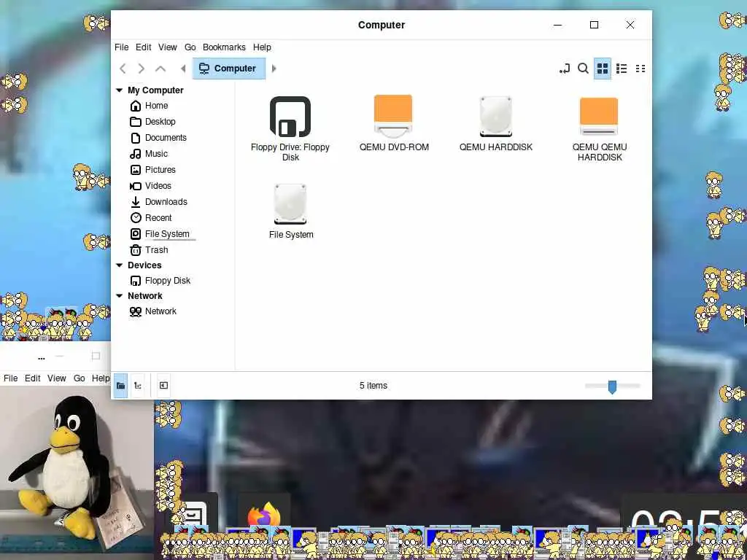
Task: Collapse the My Computer section
Action: pos(119,90)
